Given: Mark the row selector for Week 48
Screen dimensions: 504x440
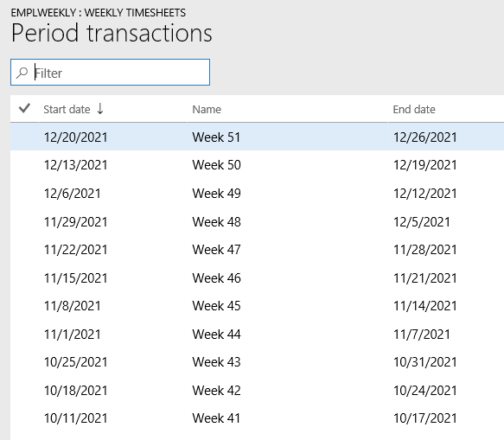Looking at the screenshot, I should click(x=24, y=222).
